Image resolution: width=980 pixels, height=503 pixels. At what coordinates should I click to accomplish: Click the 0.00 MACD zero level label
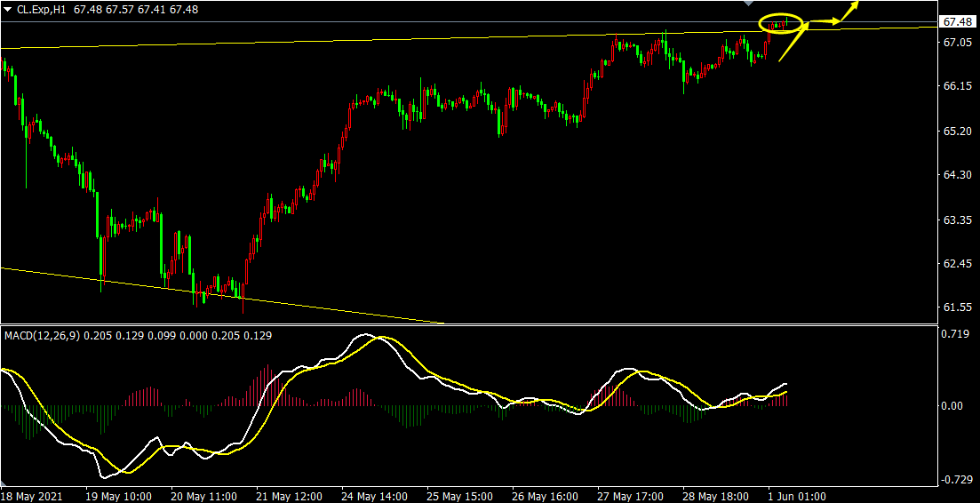click(952, 406)
